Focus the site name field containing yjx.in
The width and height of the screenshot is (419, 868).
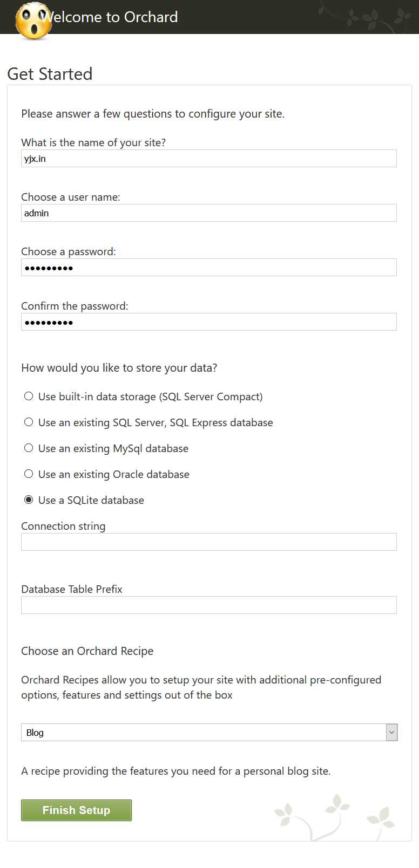209,159
